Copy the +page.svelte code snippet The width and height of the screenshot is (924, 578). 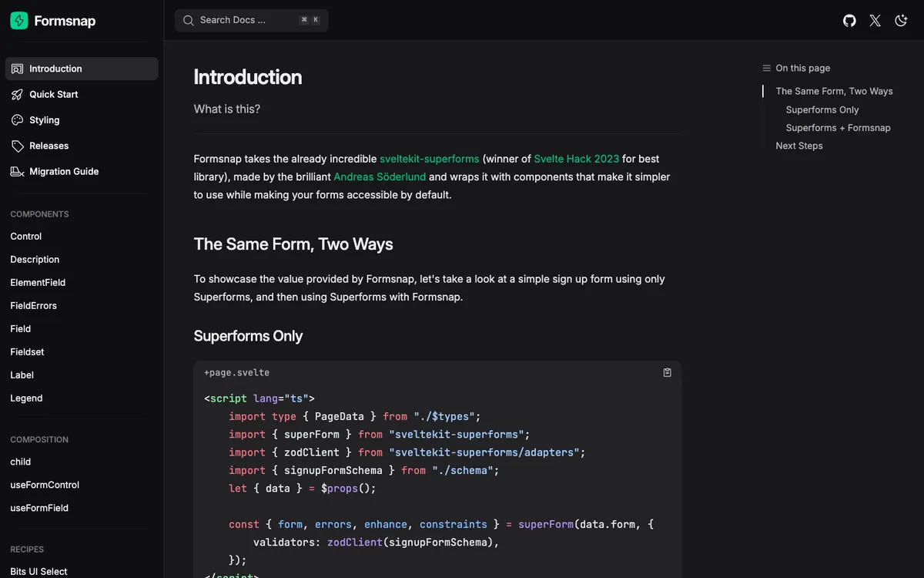667,372
